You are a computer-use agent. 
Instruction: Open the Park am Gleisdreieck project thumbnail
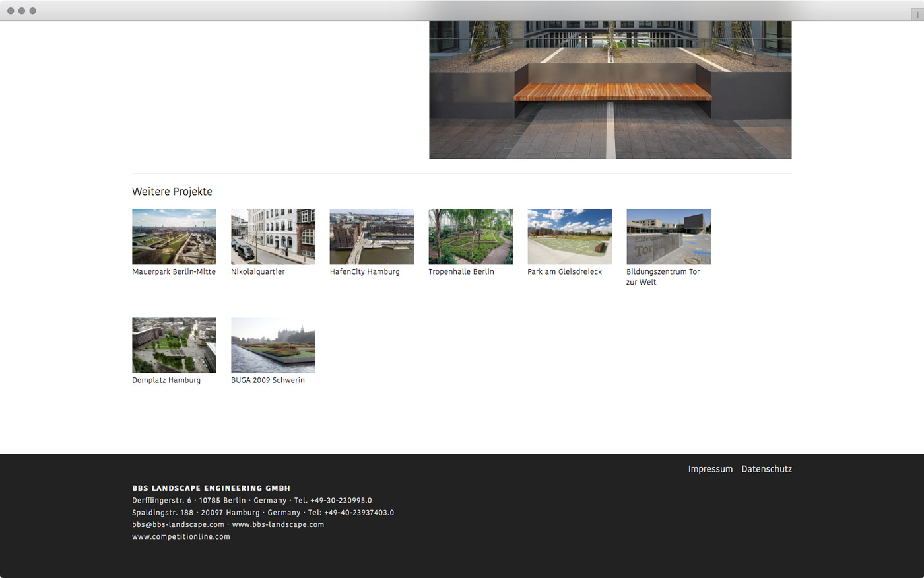click(x=570, y=236)
